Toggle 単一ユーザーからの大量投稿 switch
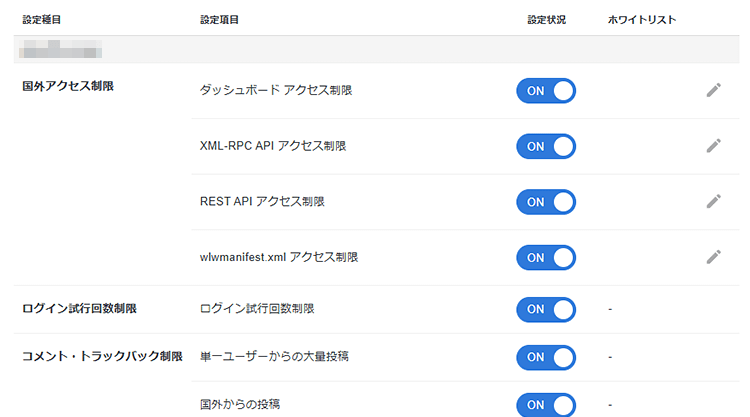750x417 pixels. point(546,357)
